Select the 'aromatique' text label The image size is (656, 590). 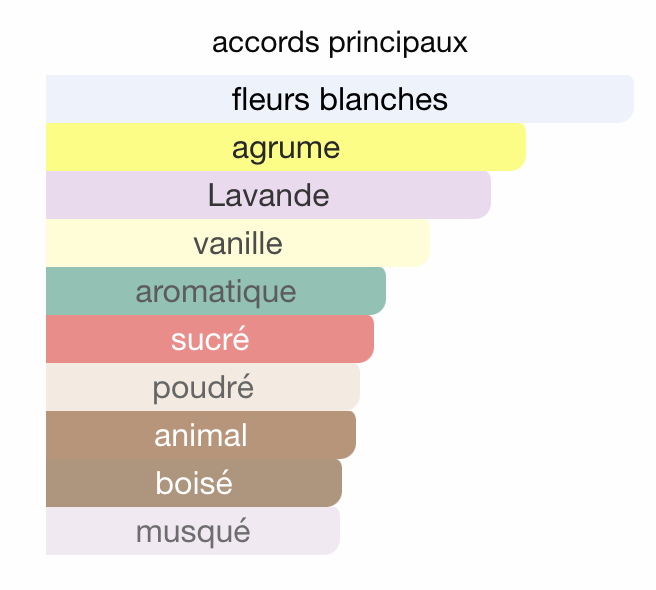point(216,293)
